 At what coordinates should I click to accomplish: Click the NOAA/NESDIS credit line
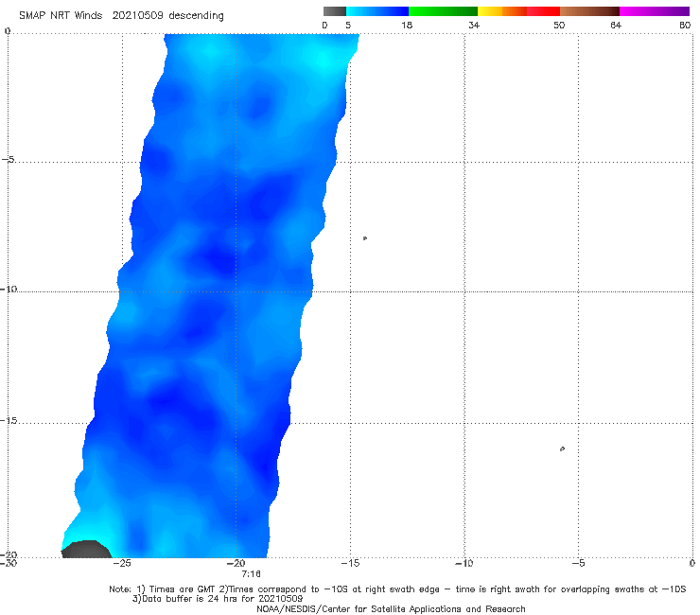point(391,609)
